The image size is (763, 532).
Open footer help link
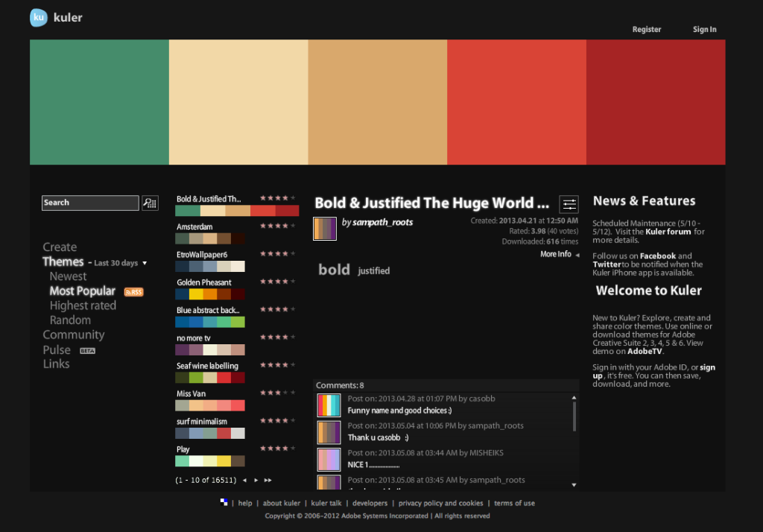coord(245,503)
